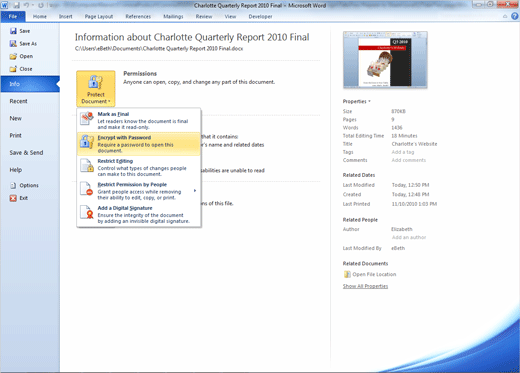This screenshot has width=520, height=373.
Task: Choose Restrict Editing menu entry
Action: (x=139, y=167)
